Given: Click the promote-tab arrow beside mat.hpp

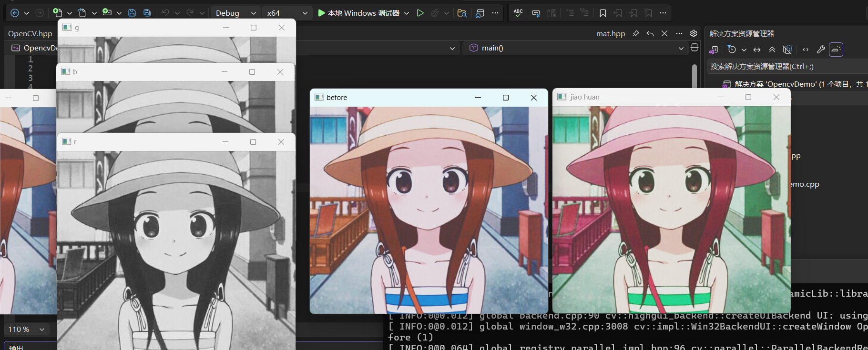Looking at the screenshot, I should 650,33.
